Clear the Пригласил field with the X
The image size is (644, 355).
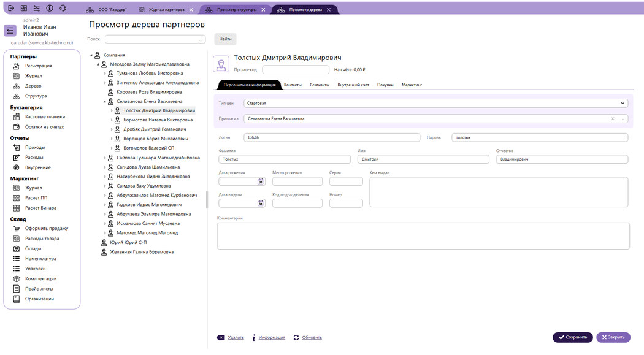(x=613, y=118)
